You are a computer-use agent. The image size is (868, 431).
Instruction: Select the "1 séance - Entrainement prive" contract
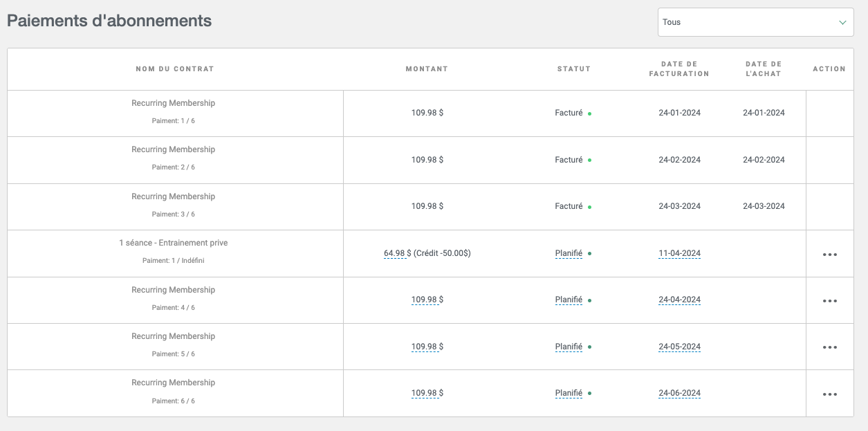tap(173, 244)
